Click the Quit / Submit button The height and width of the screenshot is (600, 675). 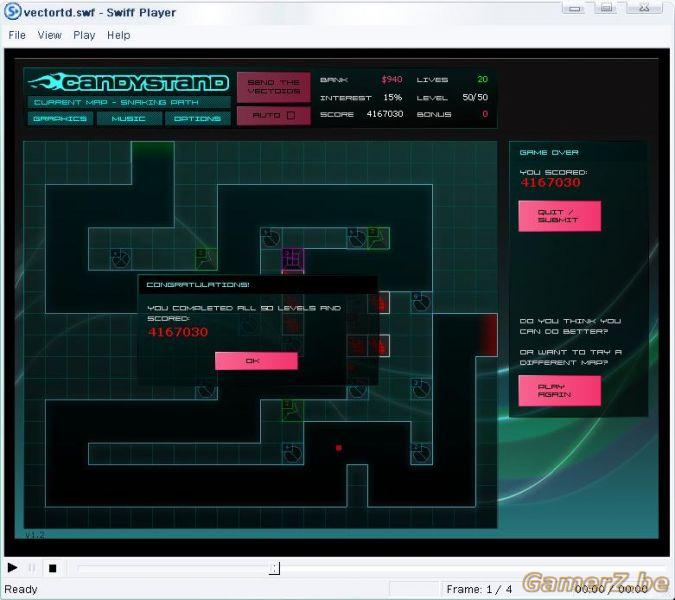click(x=559, y=216)
